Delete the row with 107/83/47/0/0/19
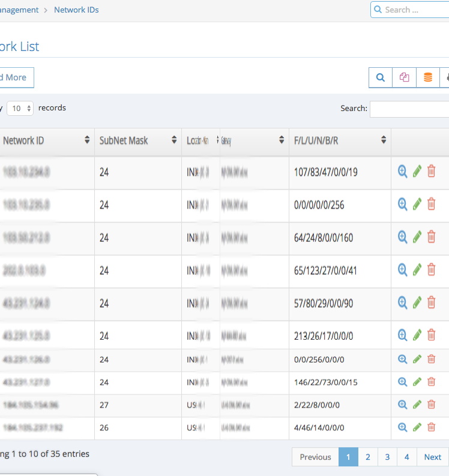449x476 pixels. [432, 172]
